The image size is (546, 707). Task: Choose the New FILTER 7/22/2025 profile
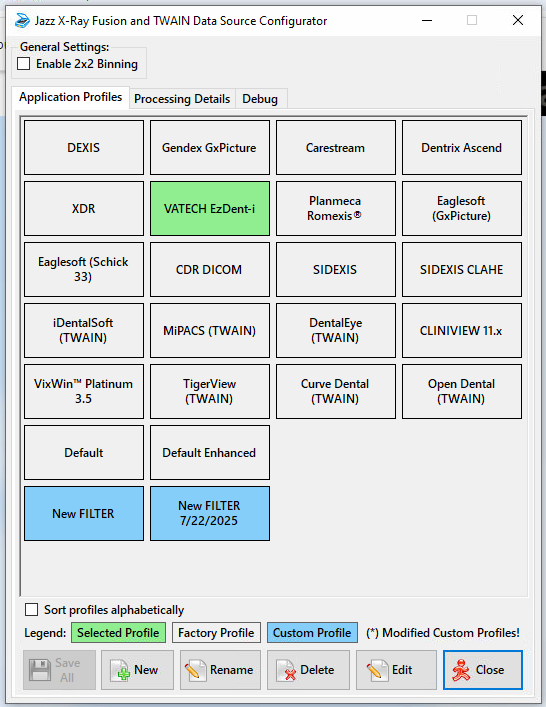[x=210, y=513]
